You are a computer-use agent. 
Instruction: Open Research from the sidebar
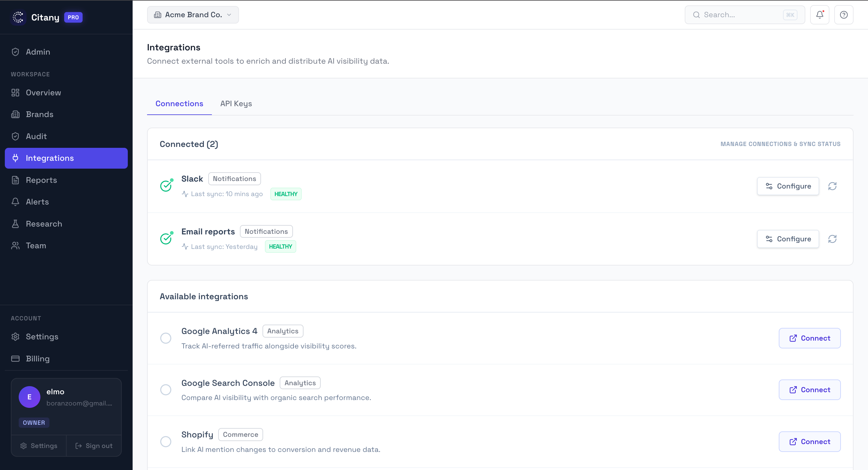click(x=44, y=224)
